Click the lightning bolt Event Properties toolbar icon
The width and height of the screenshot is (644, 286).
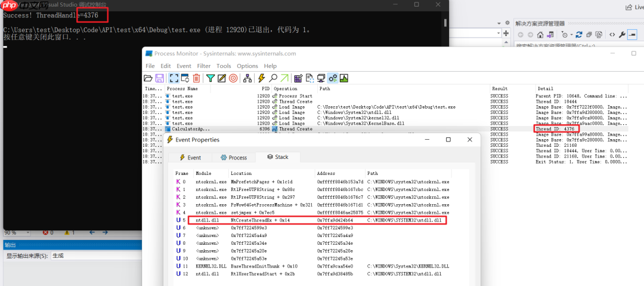(x=261, y=78)
